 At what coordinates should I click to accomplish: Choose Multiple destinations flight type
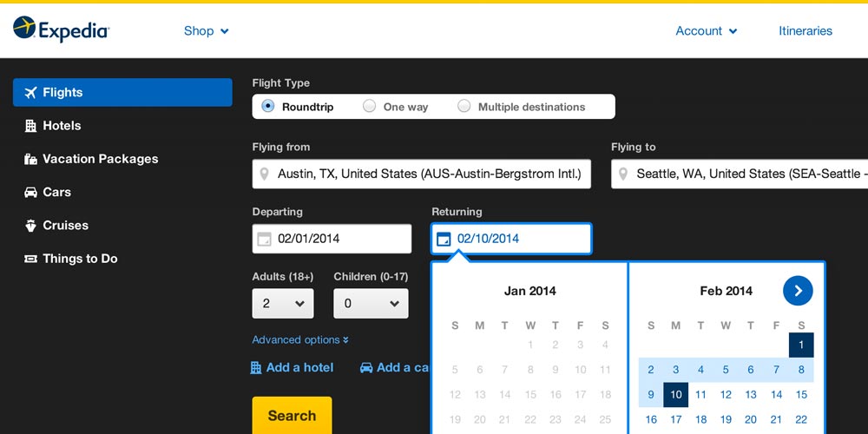(x=464, y=107)
